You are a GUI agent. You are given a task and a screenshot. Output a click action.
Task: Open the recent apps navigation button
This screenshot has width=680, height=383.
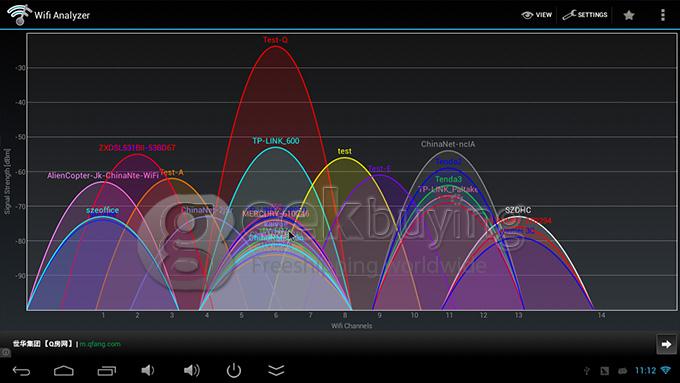pyautogui.click(x=107, y=370)
